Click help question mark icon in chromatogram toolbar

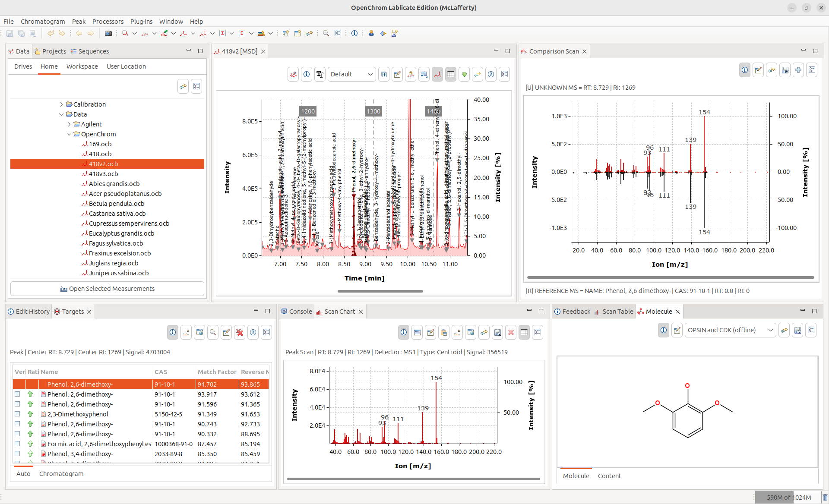point(491,74)
